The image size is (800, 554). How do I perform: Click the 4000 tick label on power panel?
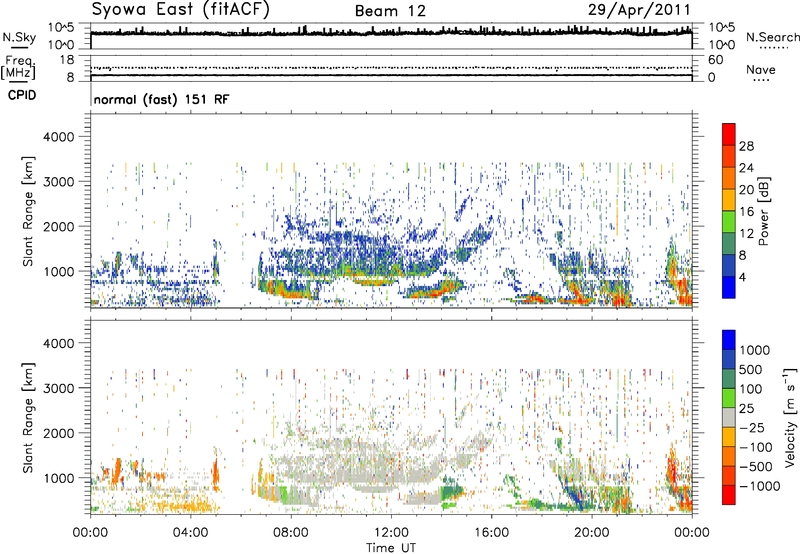(58, 137)
